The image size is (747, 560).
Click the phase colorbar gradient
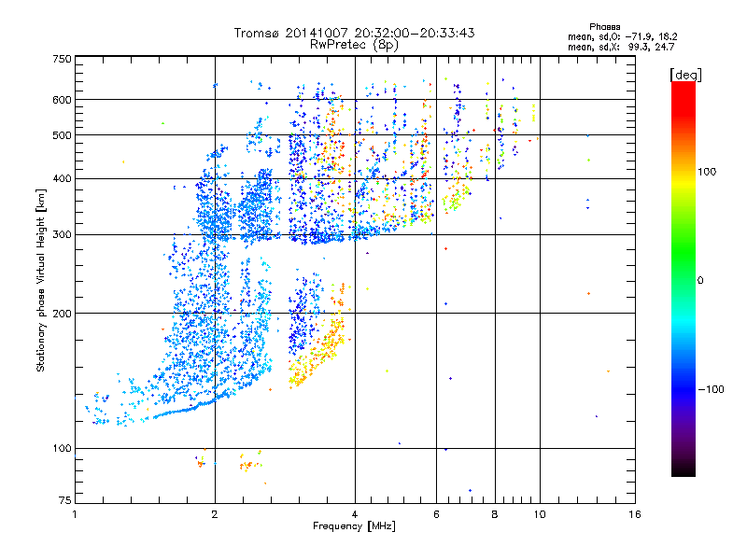(684, 278)
